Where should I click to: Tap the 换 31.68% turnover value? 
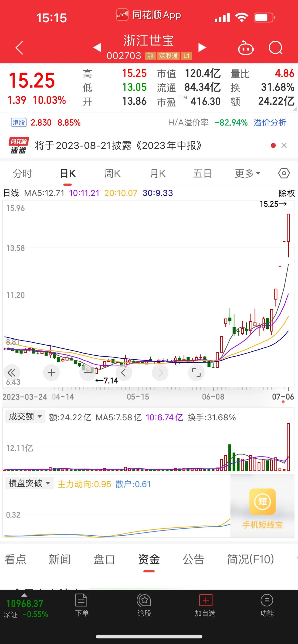pos(278,87)
